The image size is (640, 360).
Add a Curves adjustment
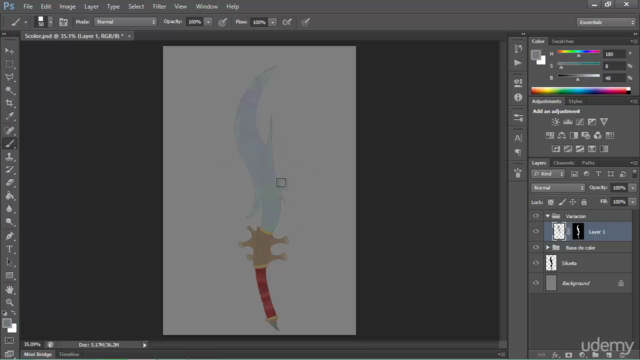click(580, 122)
